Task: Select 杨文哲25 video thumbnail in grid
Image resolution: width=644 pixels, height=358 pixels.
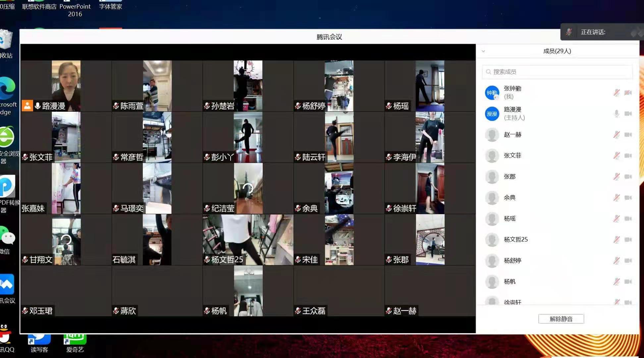Action: click(248, 239)
